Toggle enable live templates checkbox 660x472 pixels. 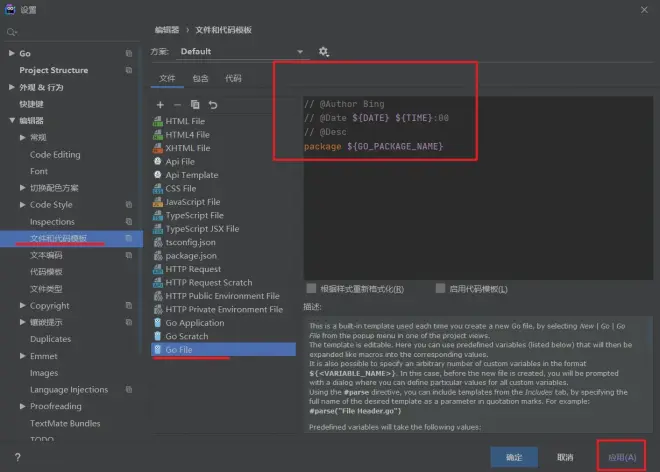pyautogui.click(x=440, y=288)
